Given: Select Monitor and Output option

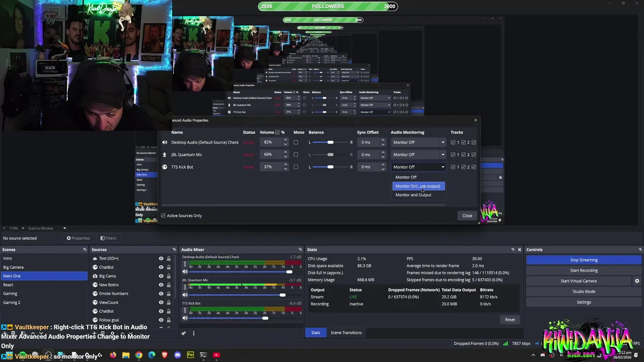Looking at the screenshot, I should coord(419,195).
